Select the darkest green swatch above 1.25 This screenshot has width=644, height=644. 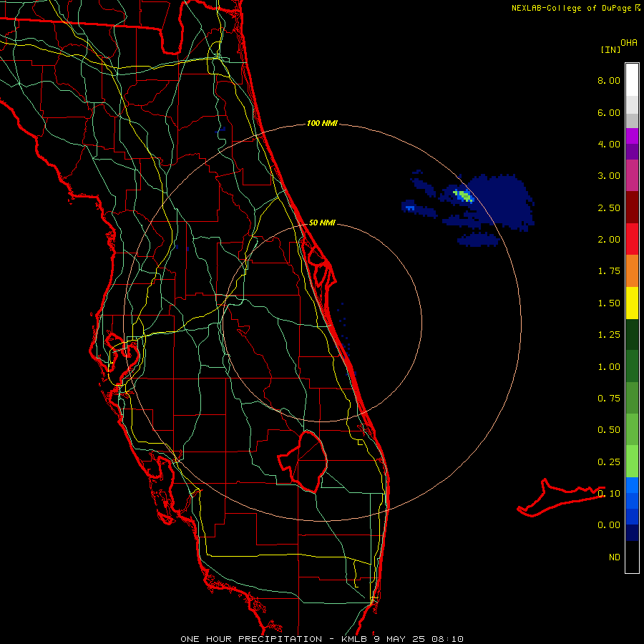click(x=632, y=334)
